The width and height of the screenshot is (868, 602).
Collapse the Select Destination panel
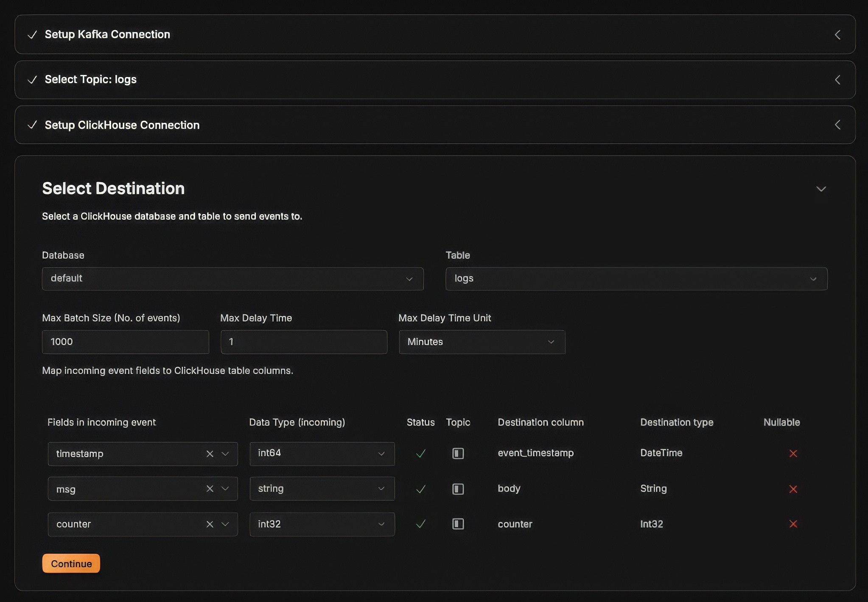821,189
